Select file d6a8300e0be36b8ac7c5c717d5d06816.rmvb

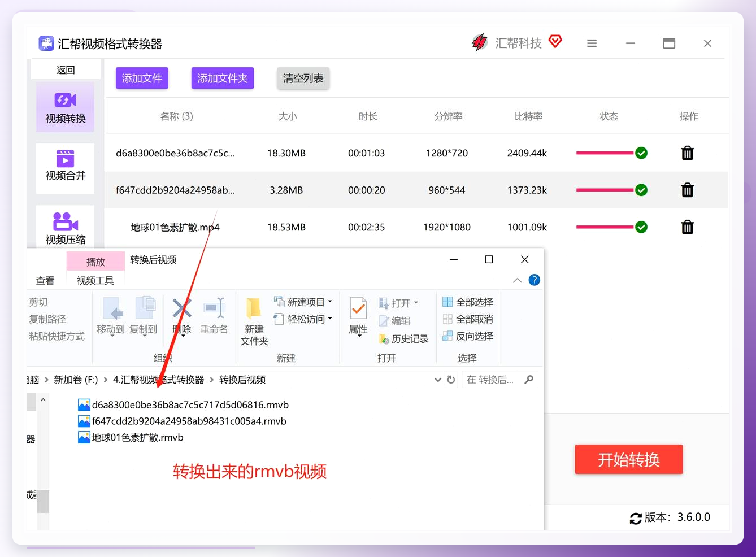coord(184,405)
